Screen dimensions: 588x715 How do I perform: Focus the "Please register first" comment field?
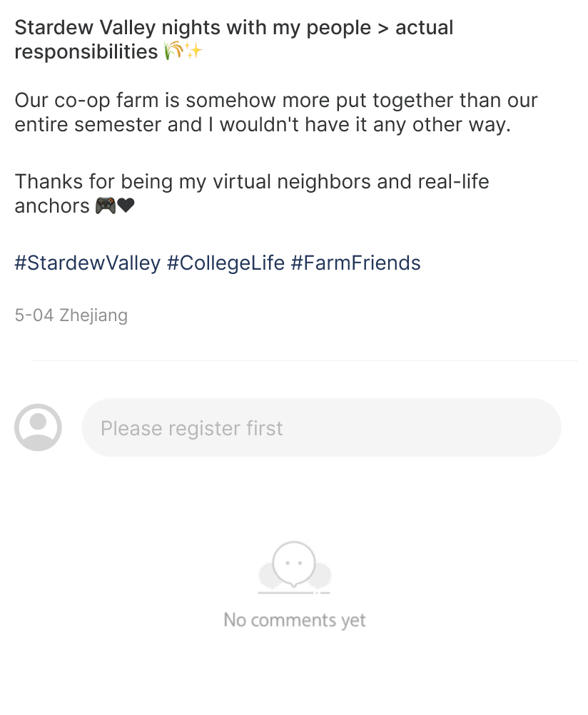coord(321,427)
